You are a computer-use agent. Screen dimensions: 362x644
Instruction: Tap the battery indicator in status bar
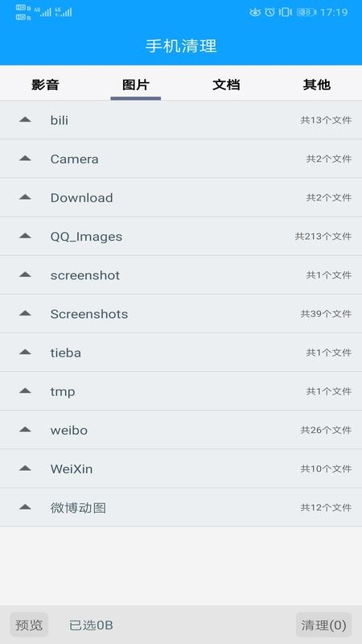pos(306,12)
